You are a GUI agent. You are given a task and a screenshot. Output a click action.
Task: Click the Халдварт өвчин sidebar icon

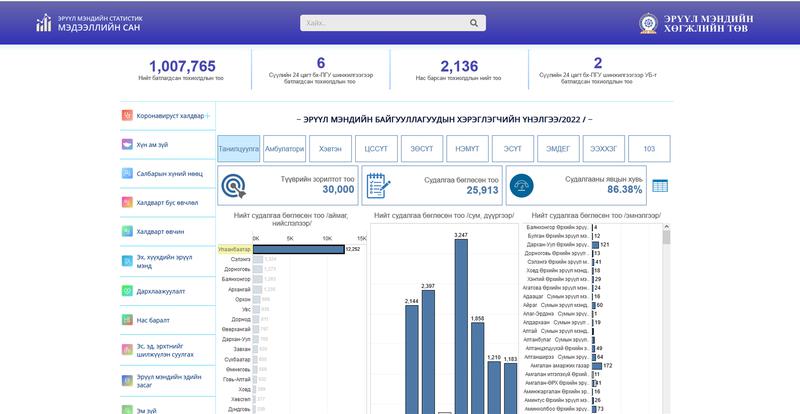(127, 231)
